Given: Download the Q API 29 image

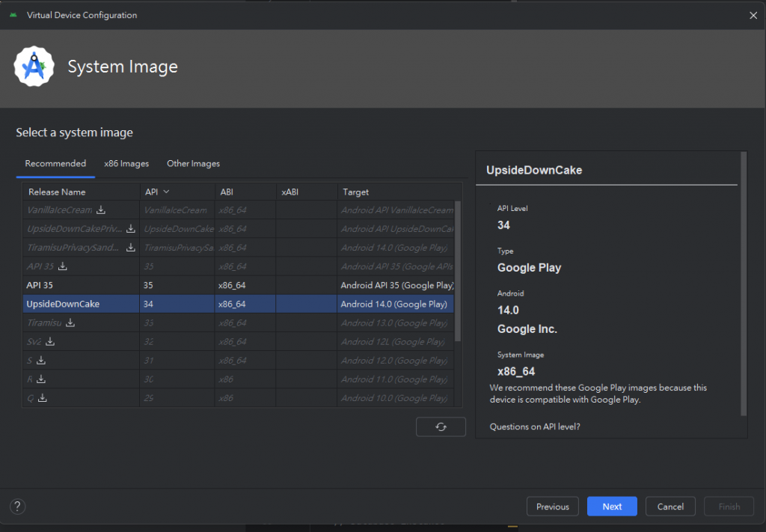Looking at the screenshot, I should pos(43,398).
